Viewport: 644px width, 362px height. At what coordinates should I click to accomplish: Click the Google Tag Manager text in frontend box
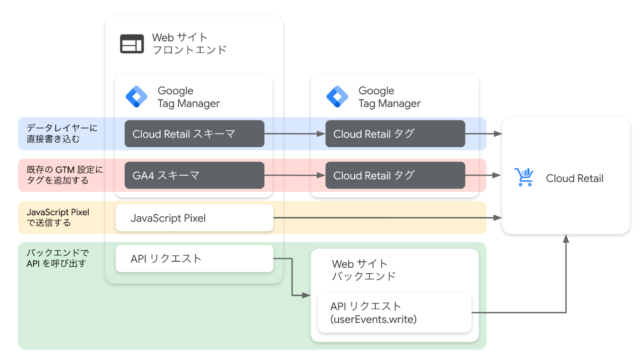tap(189, 97)
